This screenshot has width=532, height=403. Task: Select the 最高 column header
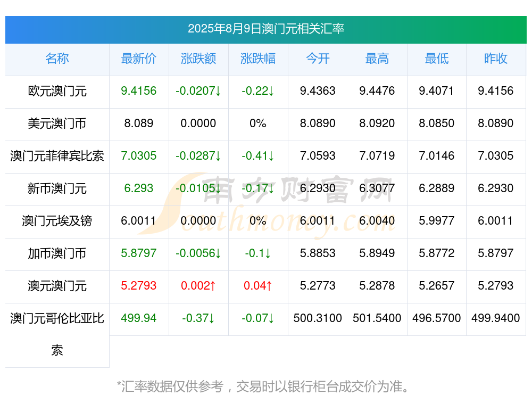(x=377, y=59)
